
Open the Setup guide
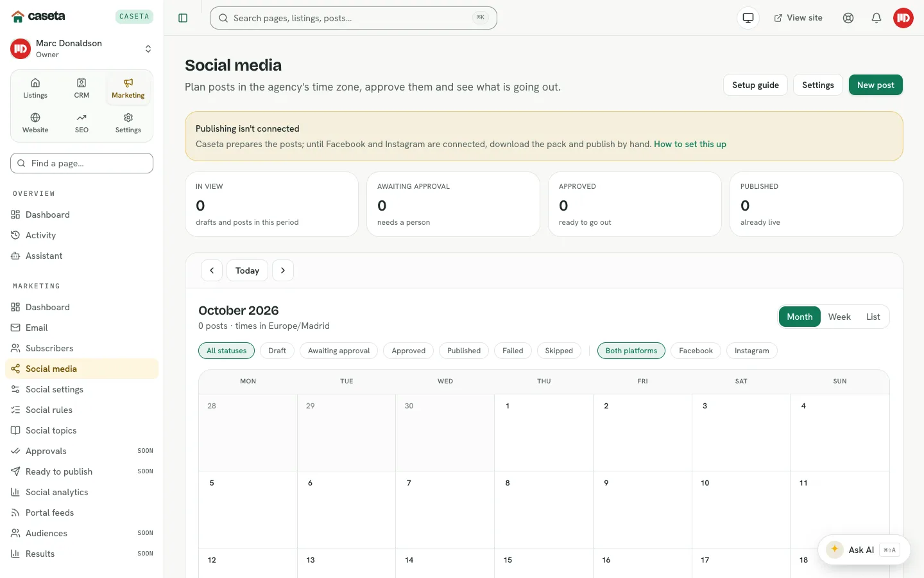point(755,85)
